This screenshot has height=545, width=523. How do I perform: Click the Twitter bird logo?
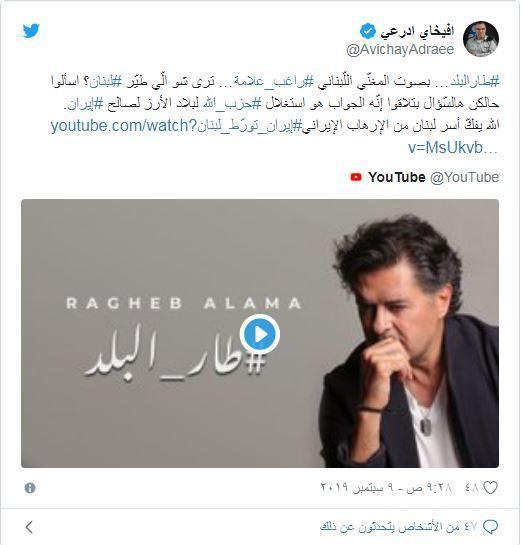pyautogui.click(x=31, y=31)
